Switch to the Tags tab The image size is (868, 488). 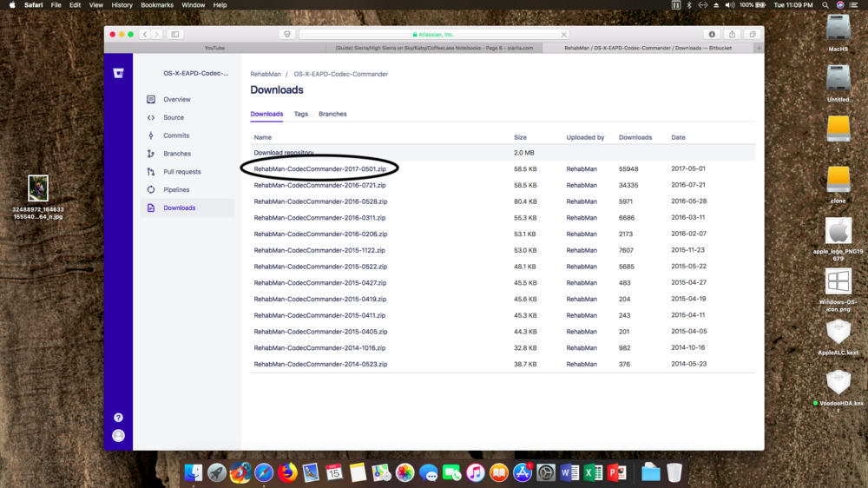(300, 114)
